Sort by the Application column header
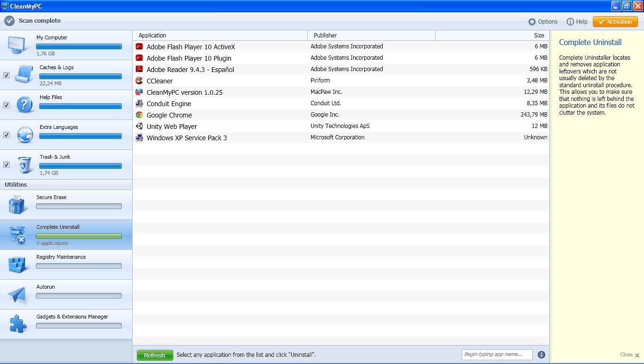This screenshot has height=364, width=644. 220,35
